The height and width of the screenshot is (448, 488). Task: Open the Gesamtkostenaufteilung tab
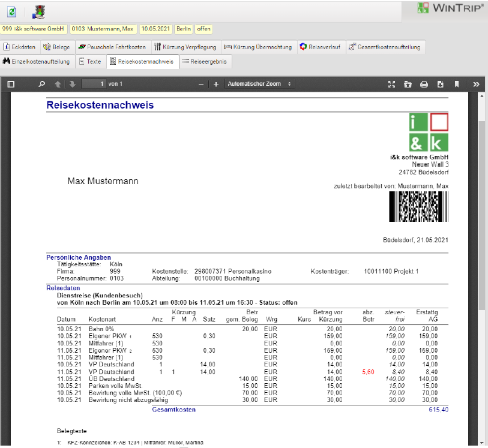pyautogui.click(x=386, y=47)
